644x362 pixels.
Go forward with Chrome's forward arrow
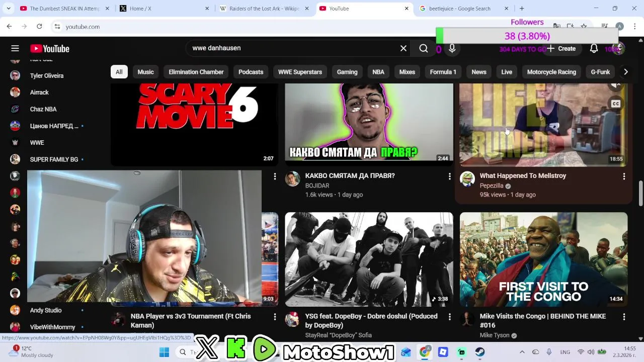pos(24,26)
